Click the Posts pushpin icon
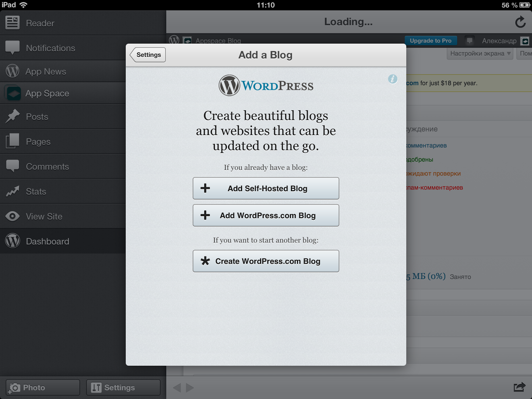This screenshot has height=399, width=532. (x=13, y=116)
